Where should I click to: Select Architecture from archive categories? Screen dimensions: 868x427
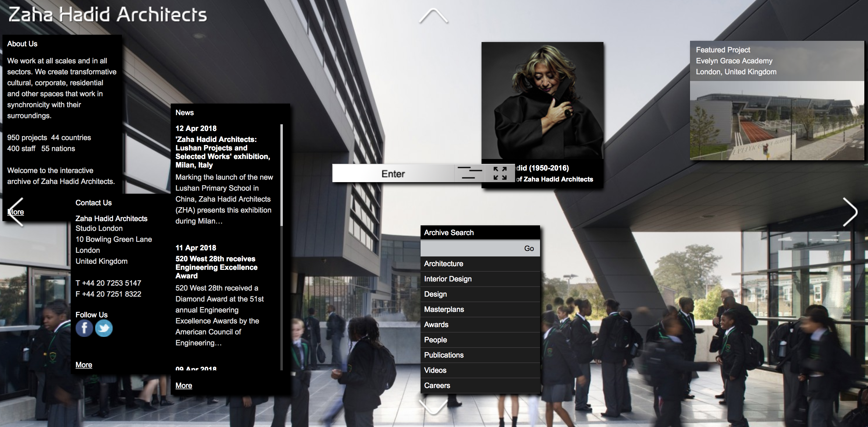pos(442,263)
